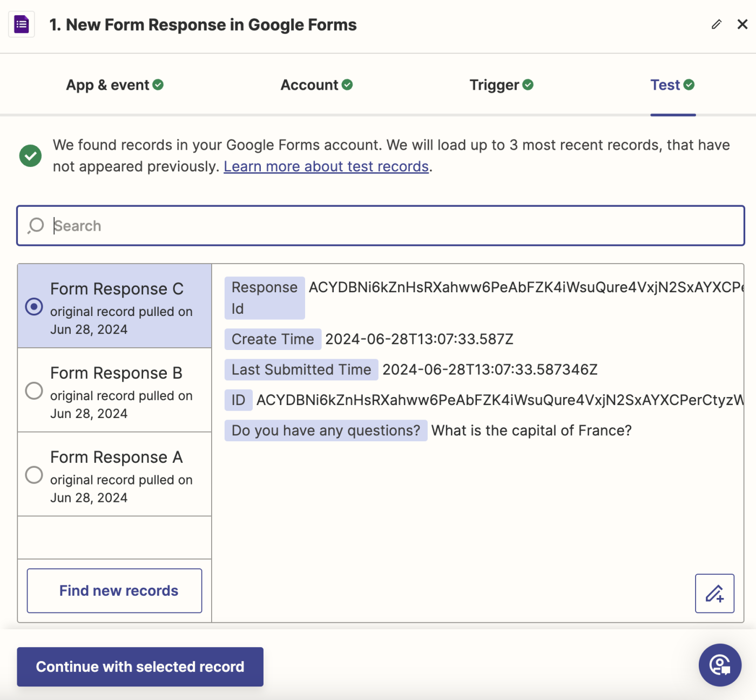
Task: Open the help chat bubble button
Action: (x=720, y=665)
